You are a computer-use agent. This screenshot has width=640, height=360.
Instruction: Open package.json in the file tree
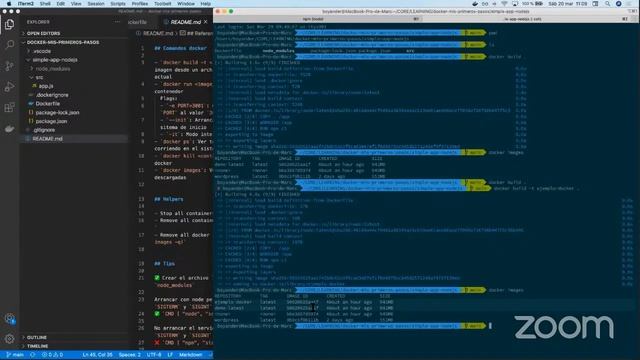51,121
